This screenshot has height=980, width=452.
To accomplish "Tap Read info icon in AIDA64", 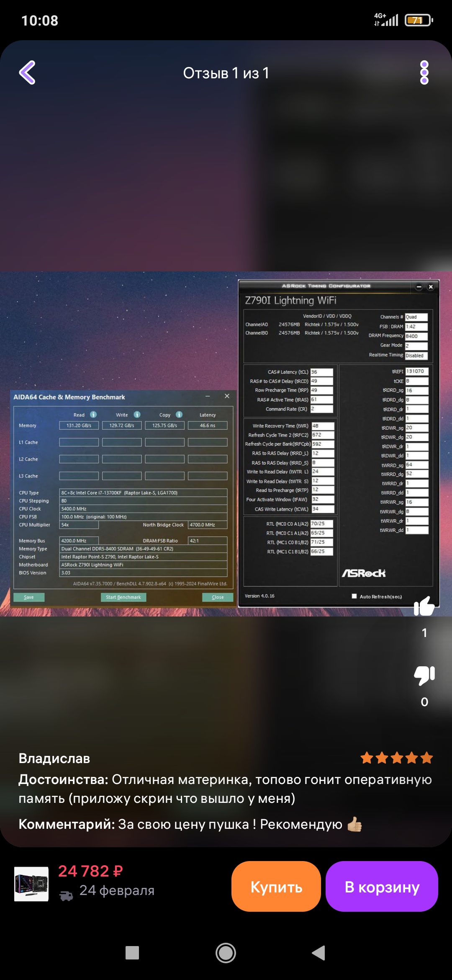I will click(93, 414).
